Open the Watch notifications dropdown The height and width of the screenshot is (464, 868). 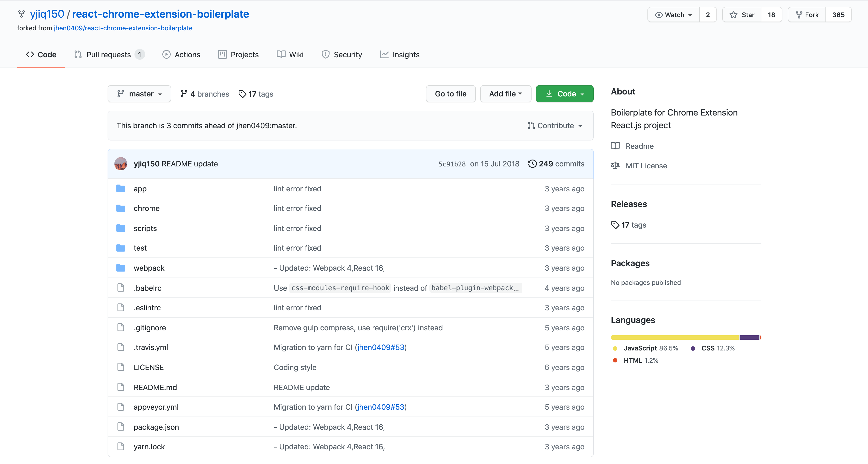[x=673, y=14]
